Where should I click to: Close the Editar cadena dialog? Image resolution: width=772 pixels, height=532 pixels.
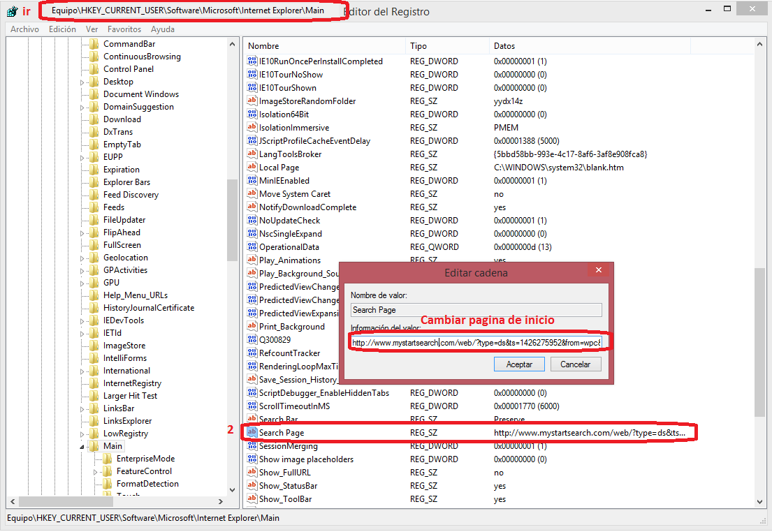pyautogui.click(x=598, y=270)
